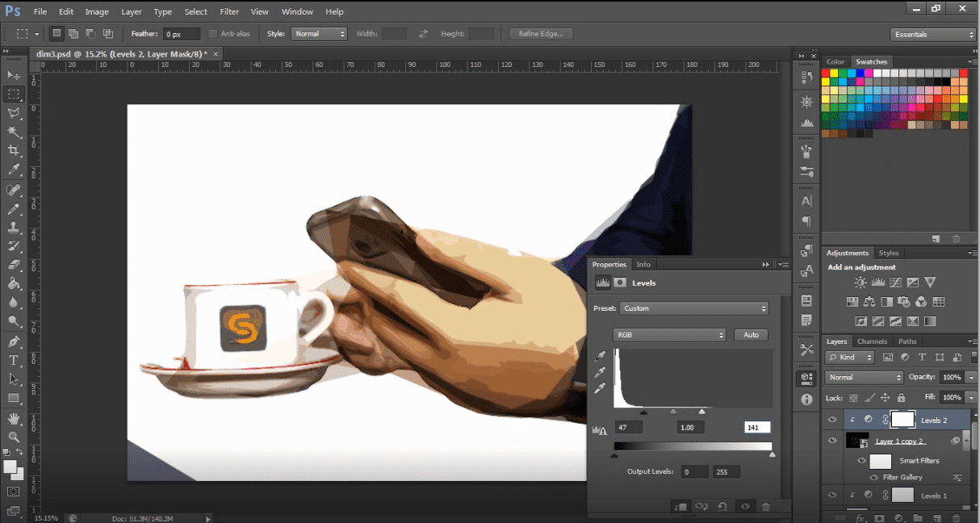Click the Auto button in Levels
The height and width of the screenshot is (523, 980).
[750, 335]
